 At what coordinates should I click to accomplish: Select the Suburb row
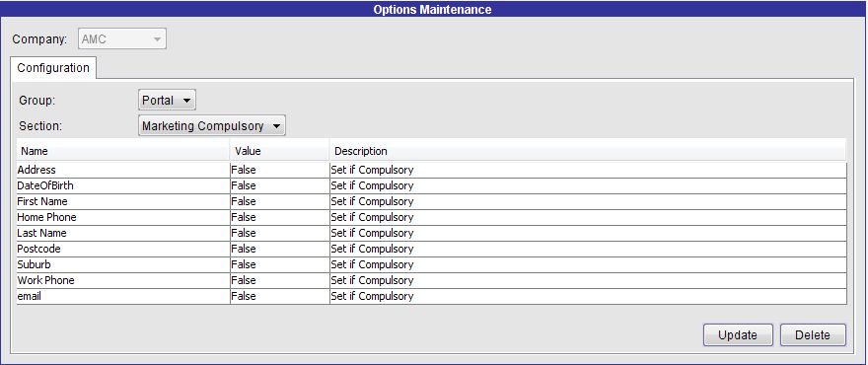431,264
